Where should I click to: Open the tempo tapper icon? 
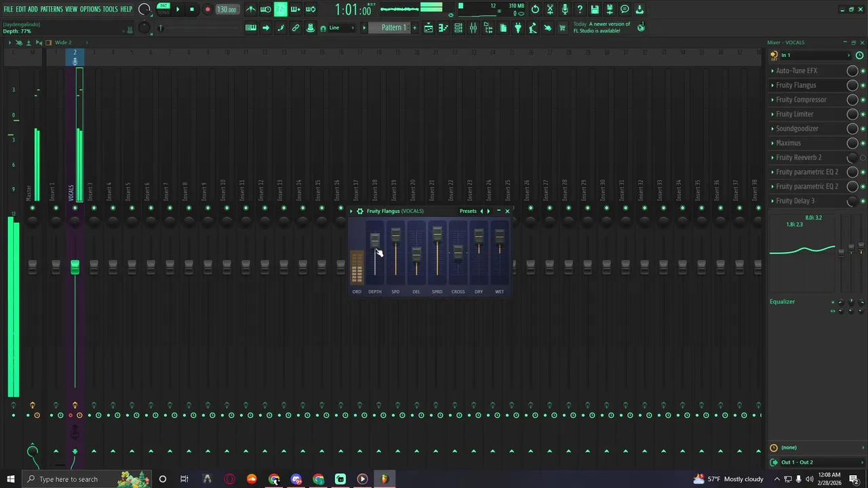[532, 28]
